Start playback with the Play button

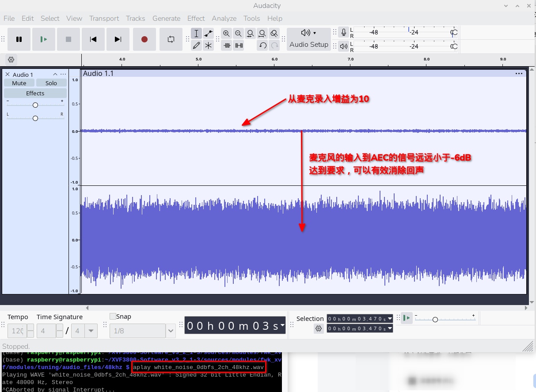[x=44, y=39]
